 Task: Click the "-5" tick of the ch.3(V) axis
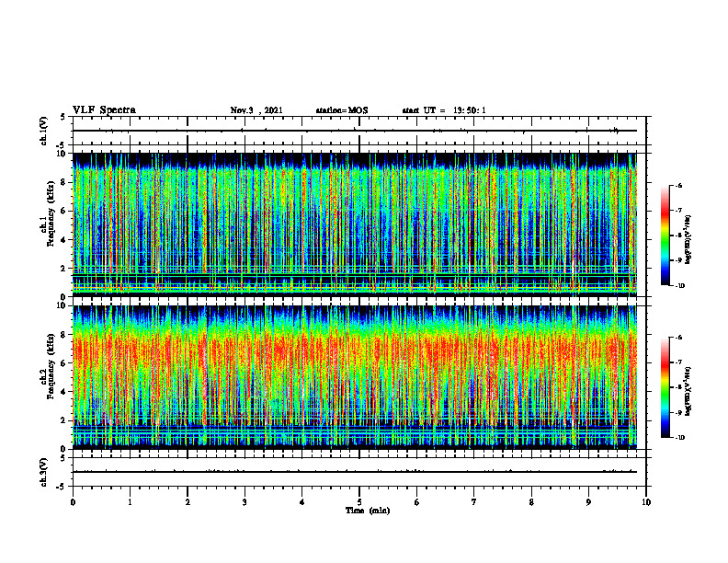(62, 487)
